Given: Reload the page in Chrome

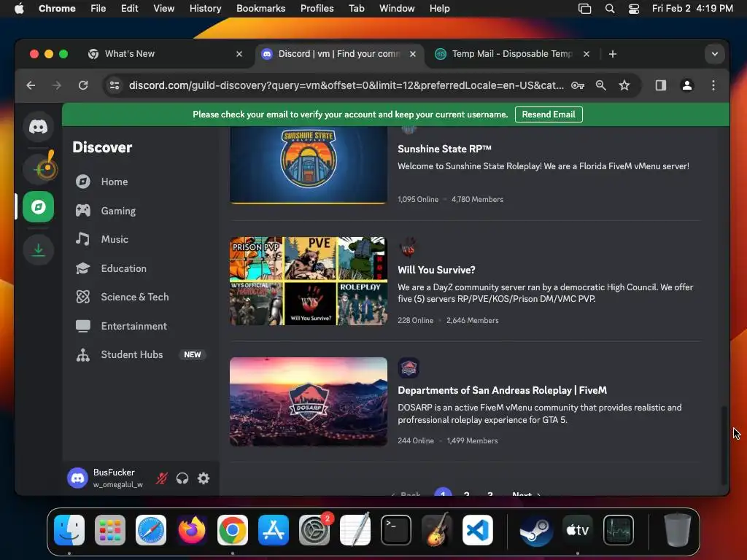Looking at the screenshot, I should 83,86.
